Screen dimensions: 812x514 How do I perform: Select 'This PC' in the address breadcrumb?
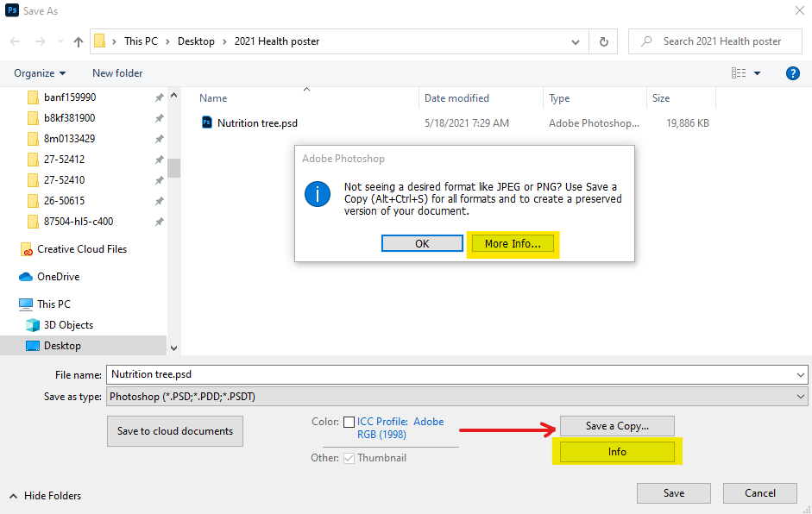[x=141, y=41]
